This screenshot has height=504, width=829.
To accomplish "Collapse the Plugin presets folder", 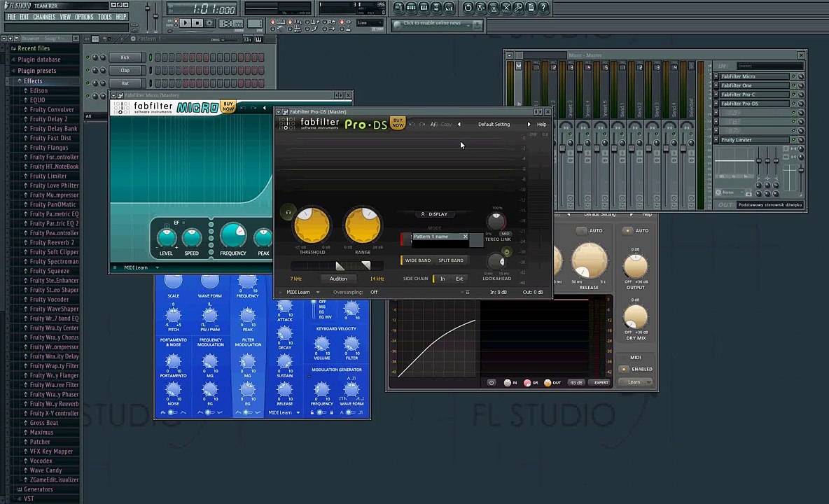I will coord(36,71).
